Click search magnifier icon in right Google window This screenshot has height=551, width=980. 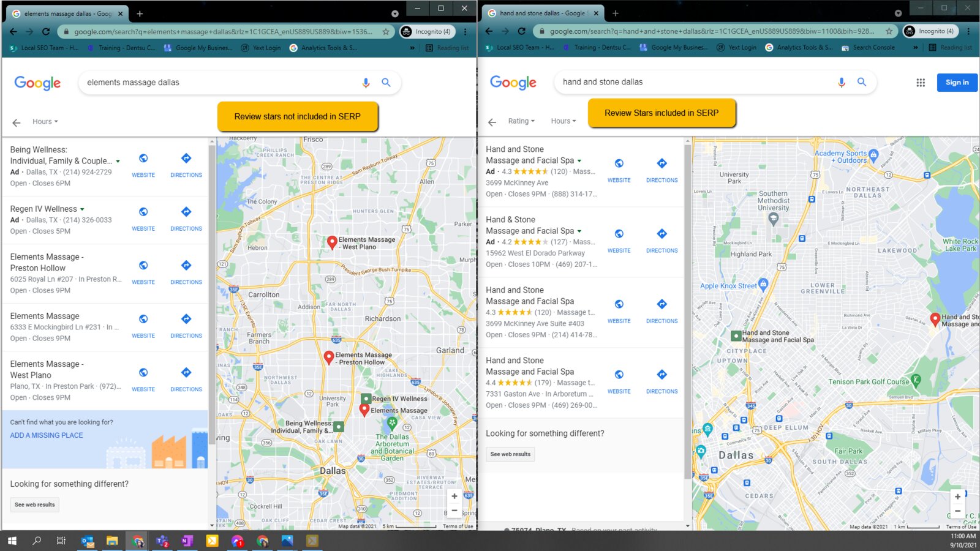tap(862, 82)
